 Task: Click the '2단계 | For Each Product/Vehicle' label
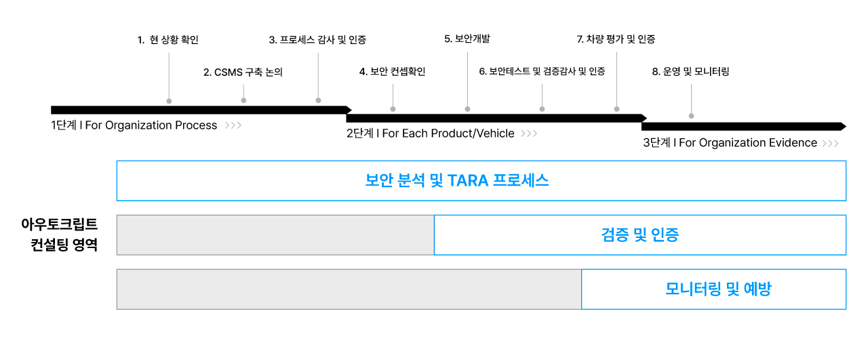click(x=431, y=134)
